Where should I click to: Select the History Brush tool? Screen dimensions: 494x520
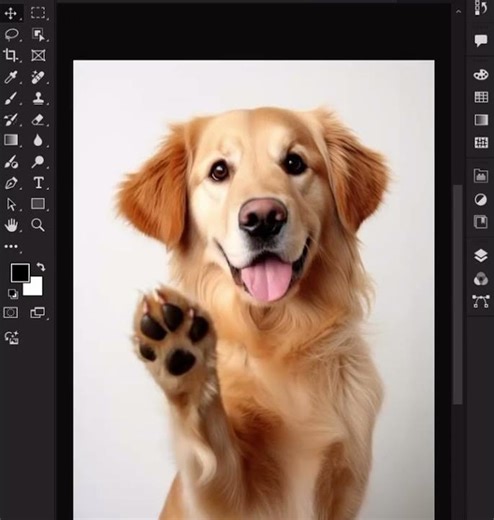coord(11,119)
